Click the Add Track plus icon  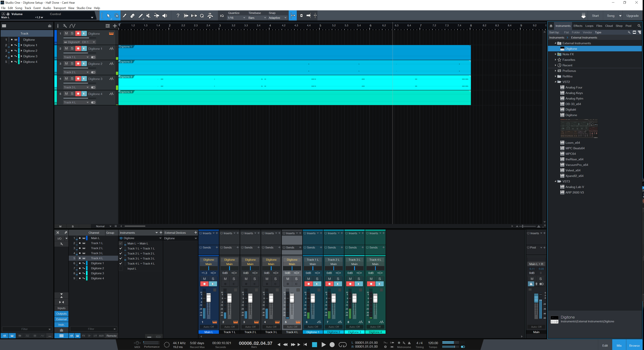click(x=115, y=26)
